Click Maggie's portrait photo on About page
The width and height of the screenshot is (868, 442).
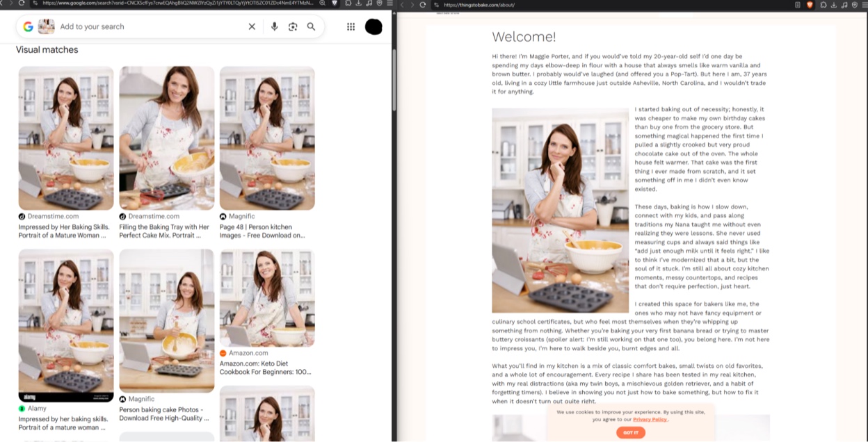click(560, 210)
